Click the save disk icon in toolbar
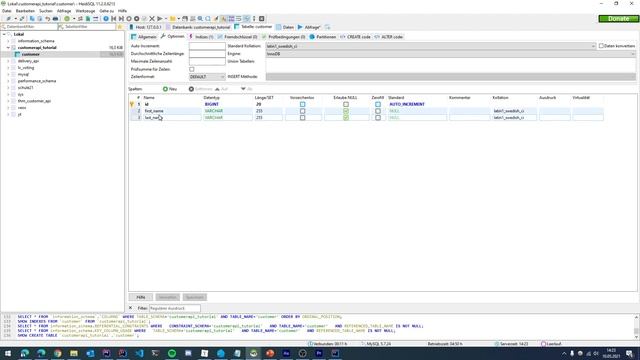 pos(185,19)
